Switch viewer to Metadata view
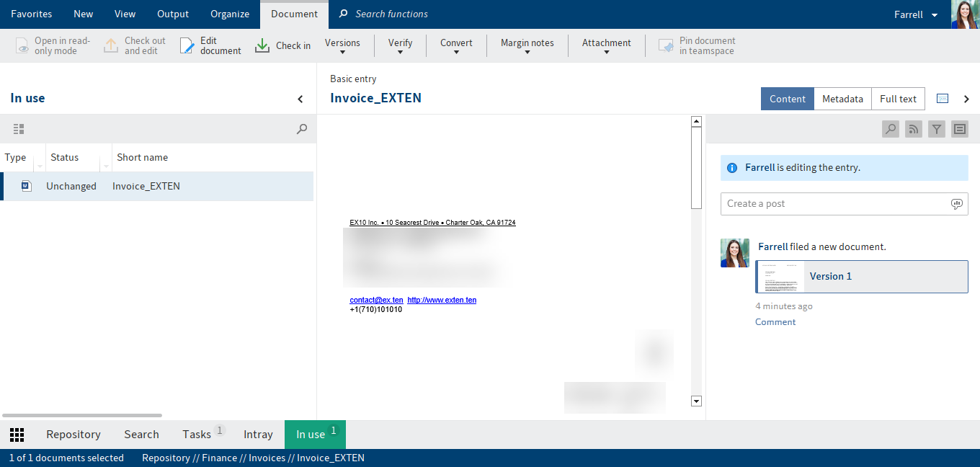Viewport: 980px width, 467px height. tap(842, 99)
